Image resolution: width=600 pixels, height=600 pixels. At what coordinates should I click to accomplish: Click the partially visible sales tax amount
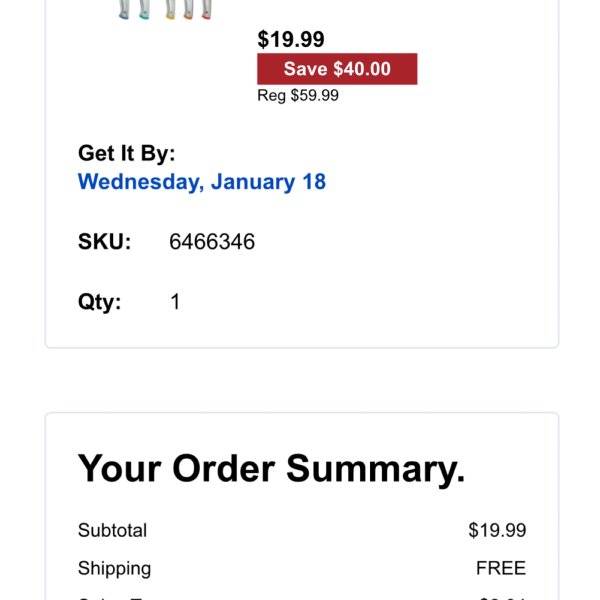coord(502,597)
